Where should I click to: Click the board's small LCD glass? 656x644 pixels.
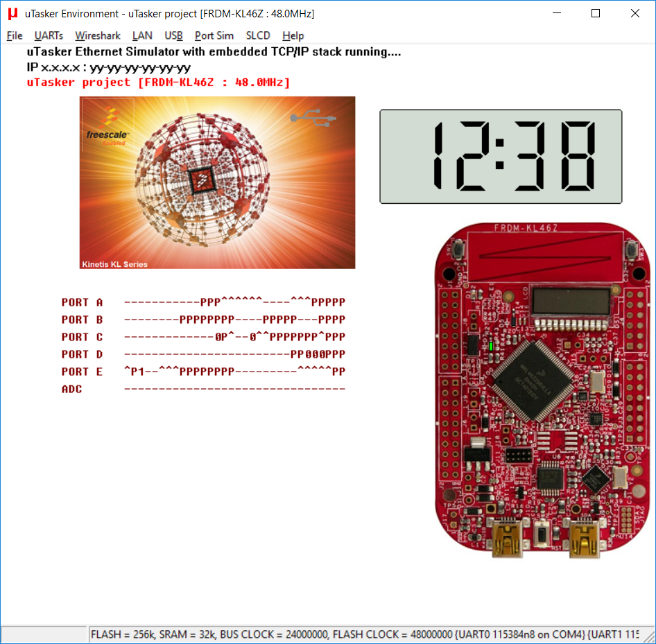[571, 301]
